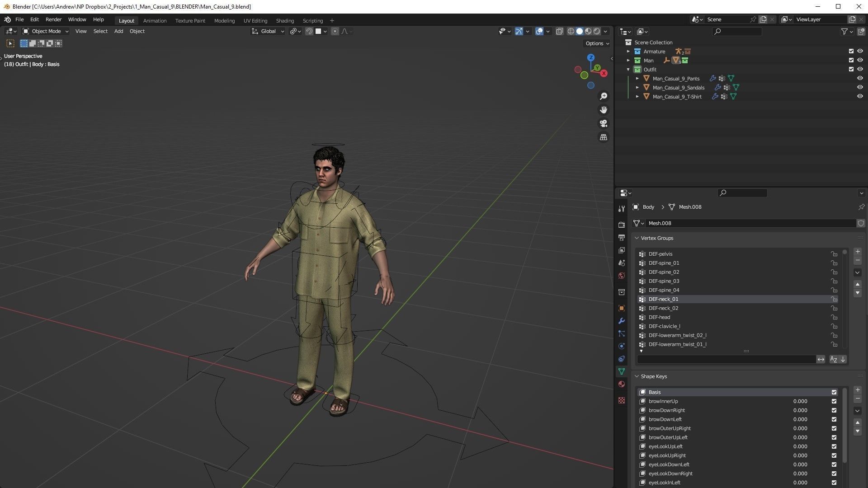Click the pan hand viewport gizmo
The image size is (868, 488).
[x=604, y=110]
